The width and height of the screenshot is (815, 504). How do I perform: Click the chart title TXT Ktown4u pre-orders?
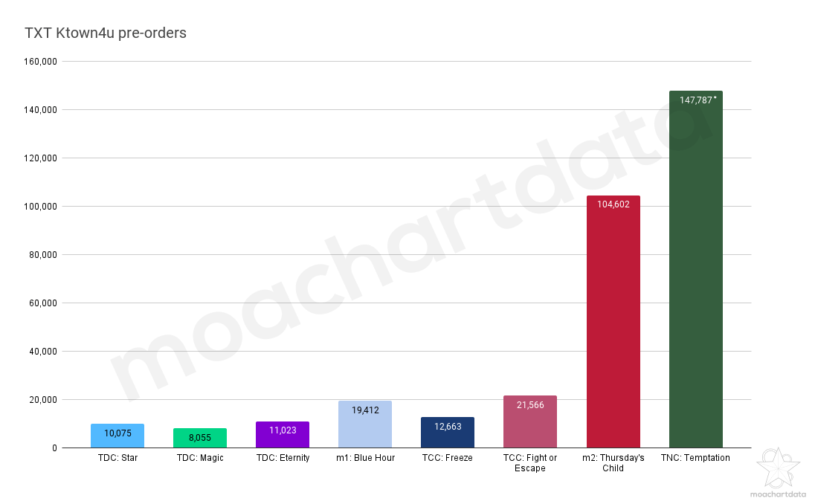pyautogui.click(x=106, y=33)
